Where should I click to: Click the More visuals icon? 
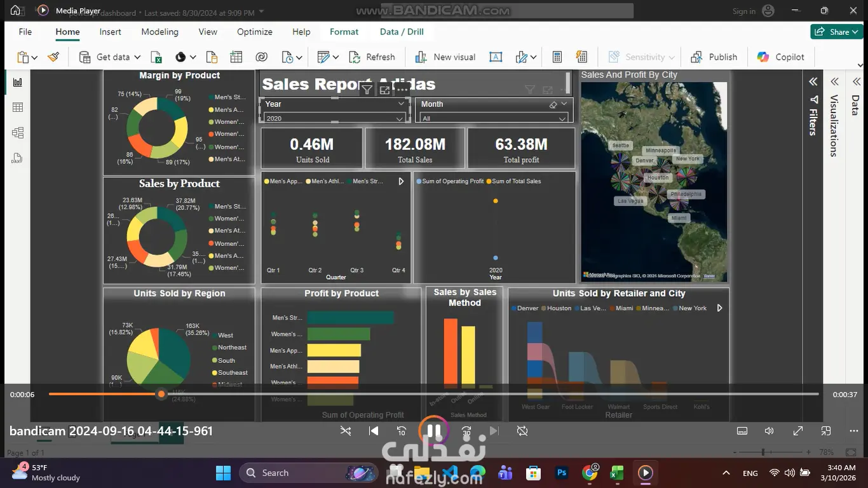coord(522,57)
